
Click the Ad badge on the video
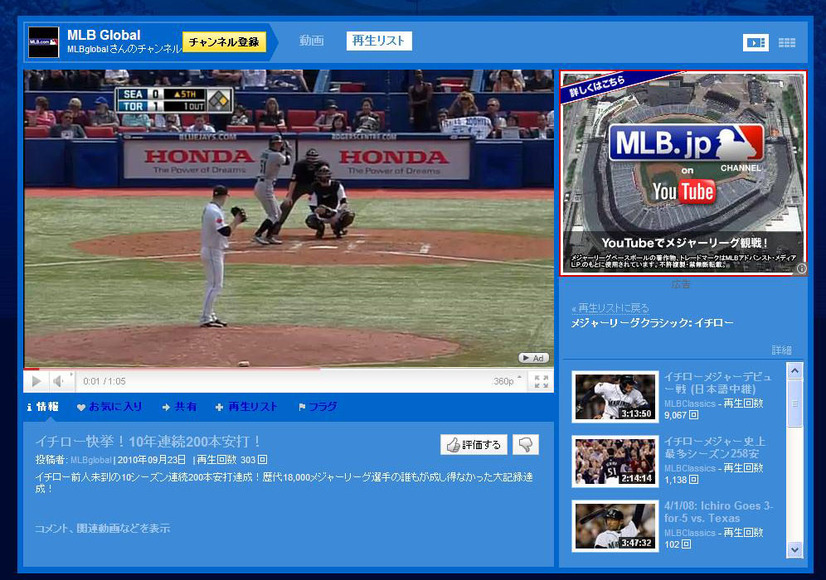pos(534,358)
